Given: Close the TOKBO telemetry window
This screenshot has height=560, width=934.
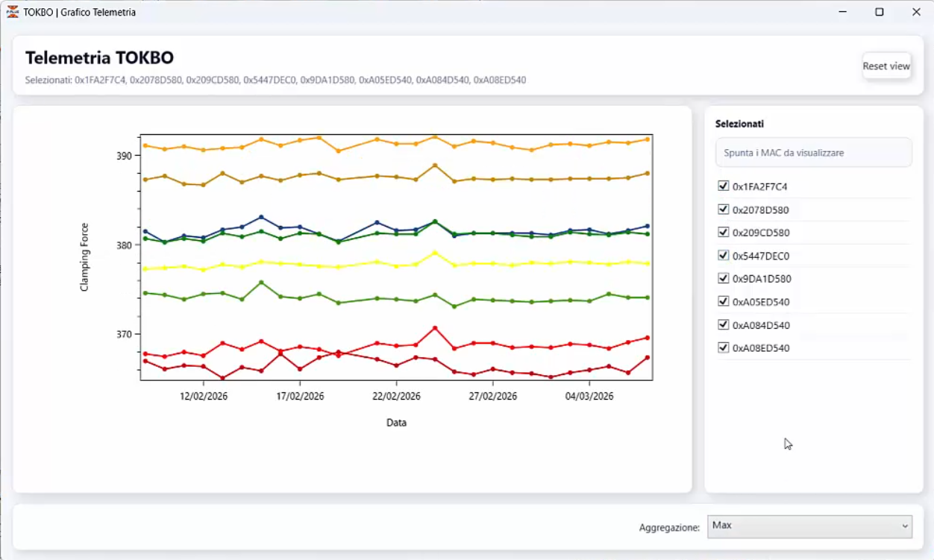Looking at the screenshot, I should point(916,12).
